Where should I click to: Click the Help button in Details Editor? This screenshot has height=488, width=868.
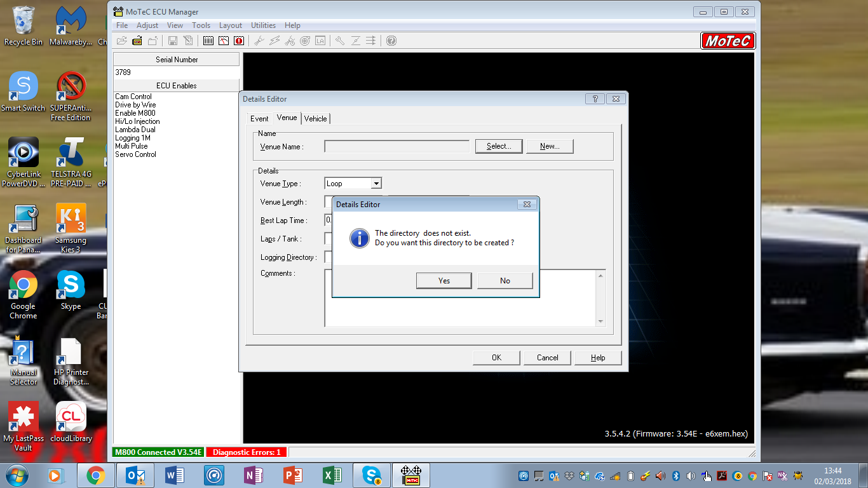(x=598, y=358)
